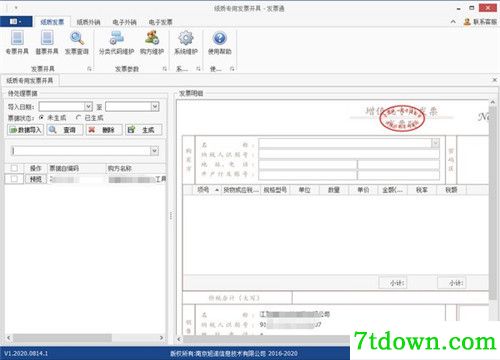
Task: Click the 纳税人识别号 input field for buyer
Action: [349, 154]
